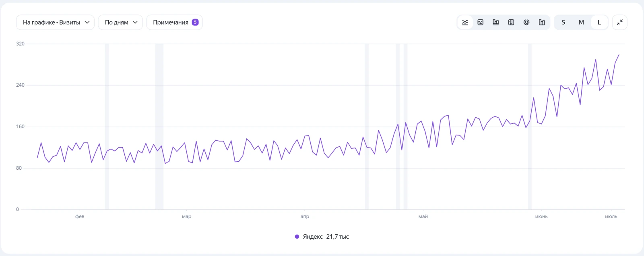
Task: Click the purple notes count badge 5
Action: point(195,22)
